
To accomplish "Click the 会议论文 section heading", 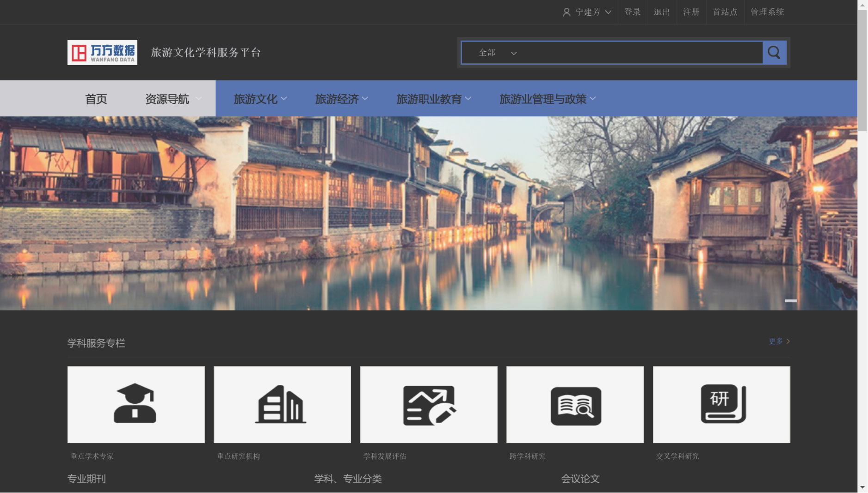I will tap(580, 479).
